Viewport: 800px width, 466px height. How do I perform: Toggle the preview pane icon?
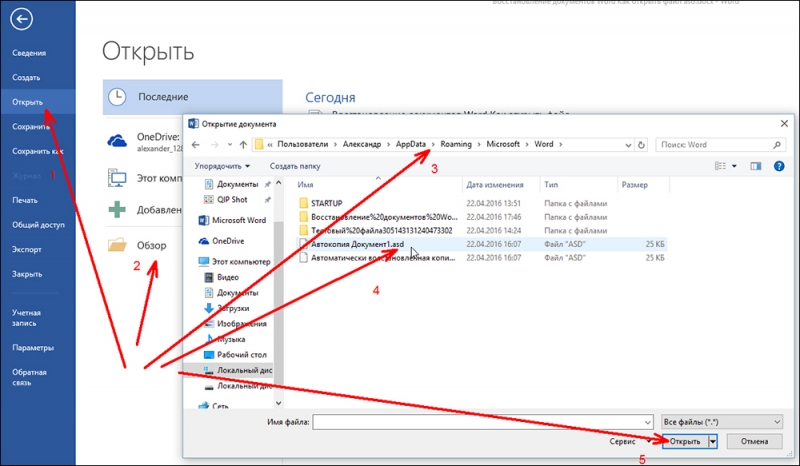tap(756, 166)
